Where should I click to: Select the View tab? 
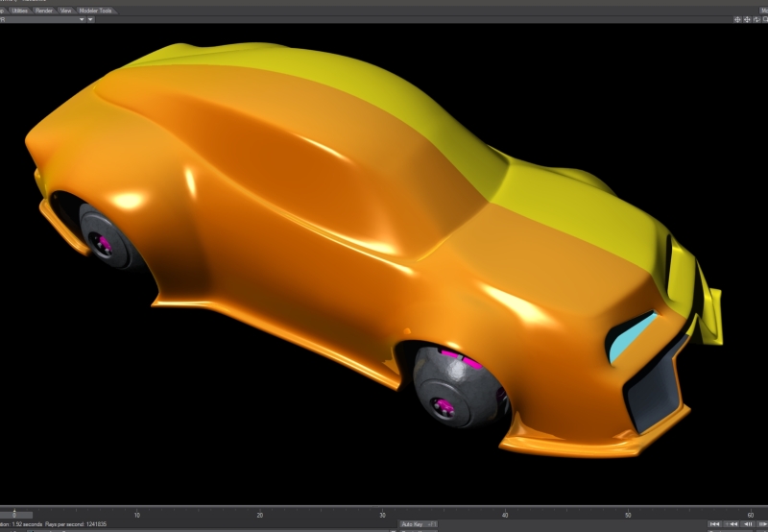tap(66, 10)
